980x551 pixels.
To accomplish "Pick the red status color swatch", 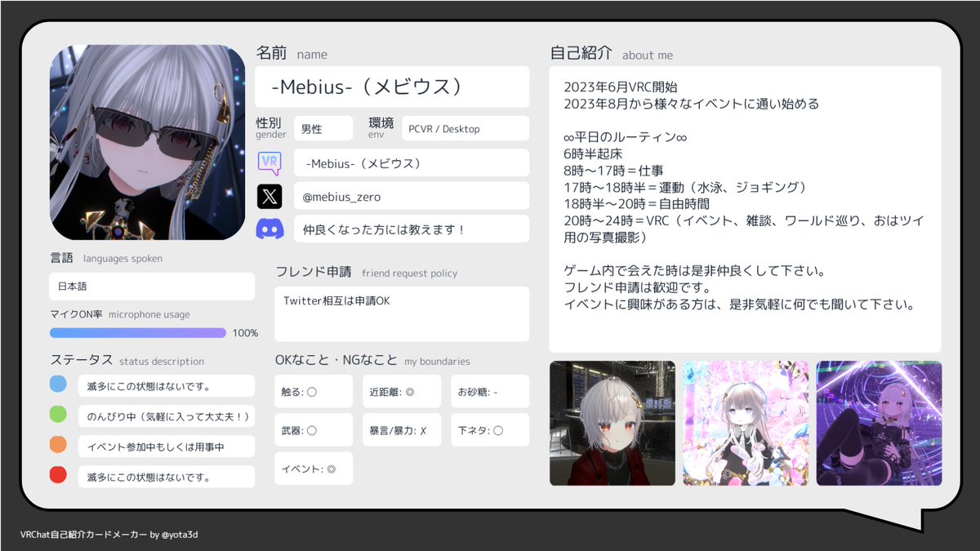I will click(57, 474).
